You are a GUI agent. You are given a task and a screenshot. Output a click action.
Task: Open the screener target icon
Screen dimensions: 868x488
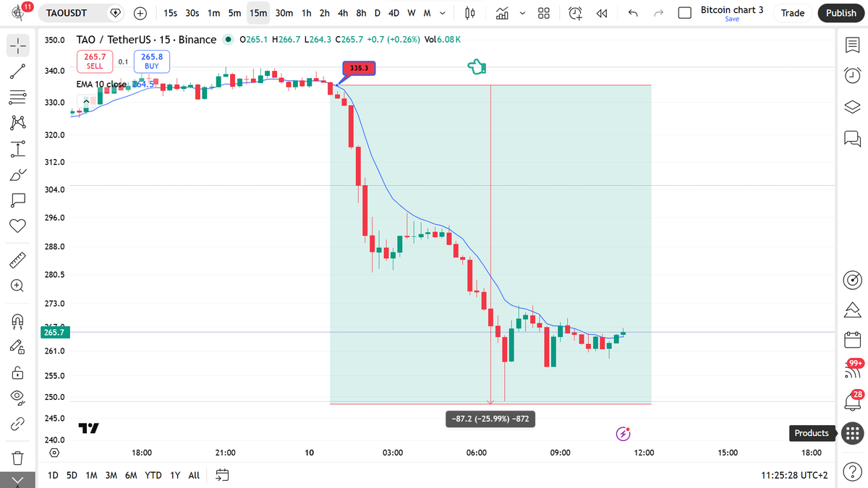(x=853, y=280)
